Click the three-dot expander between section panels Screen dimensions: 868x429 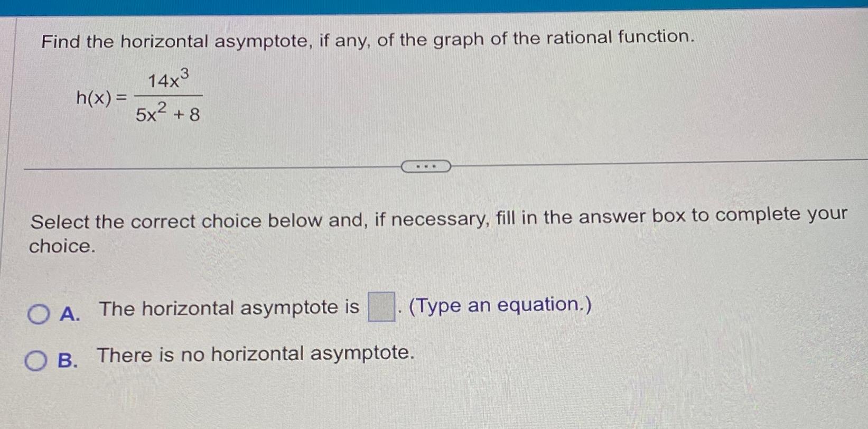(x=426, y=166)
